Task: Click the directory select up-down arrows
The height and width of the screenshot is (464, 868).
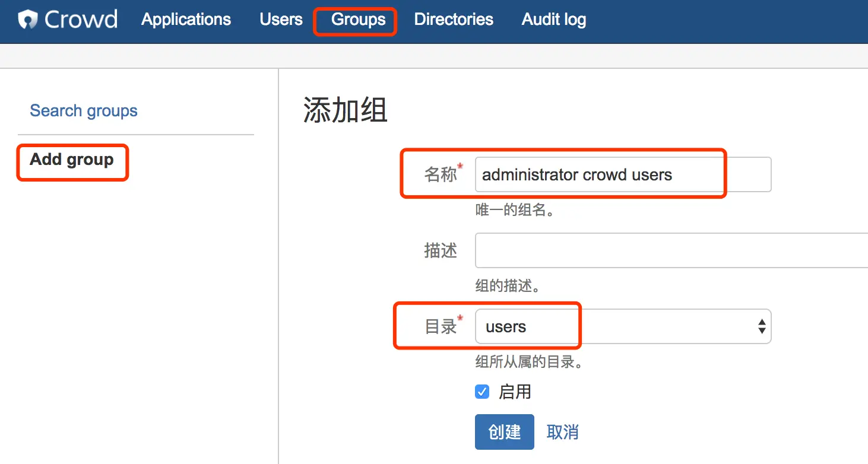Action: click(761, 326)
